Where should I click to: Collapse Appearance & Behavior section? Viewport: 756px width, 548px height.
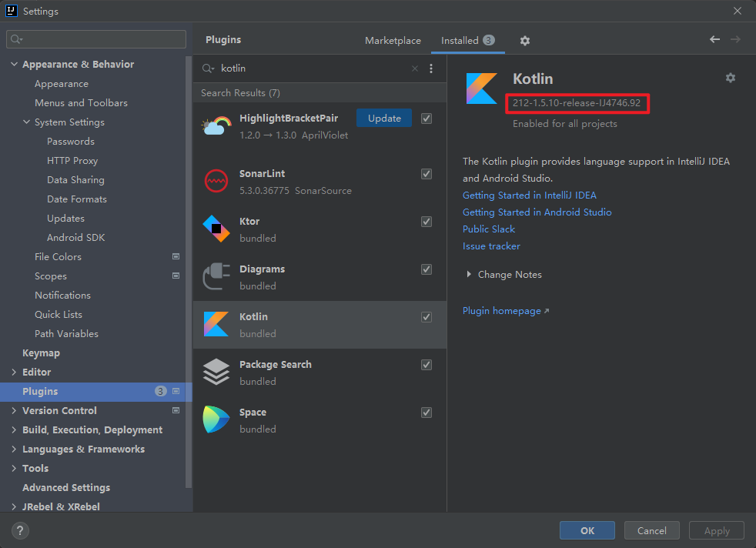point(14,64)
